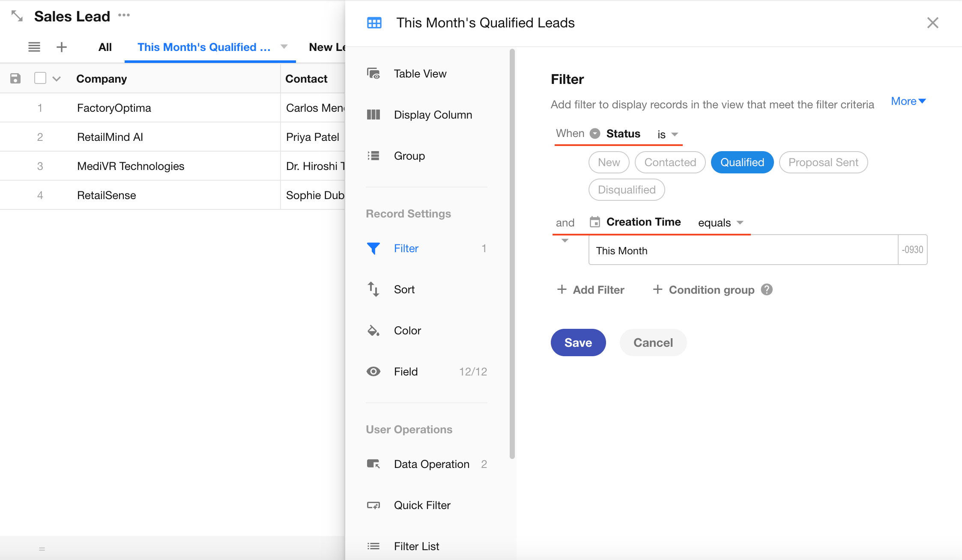Screen dimensions: 962x560
Task: Switch to the All view tab
Action: 105,47
